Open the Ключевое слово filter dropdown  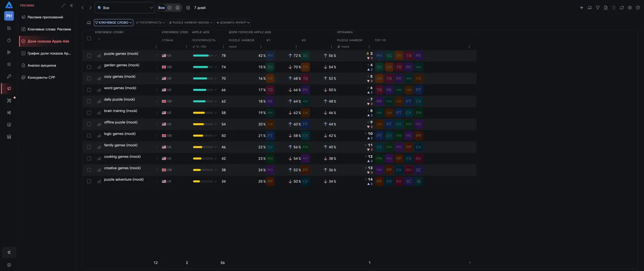click(114, 22)
